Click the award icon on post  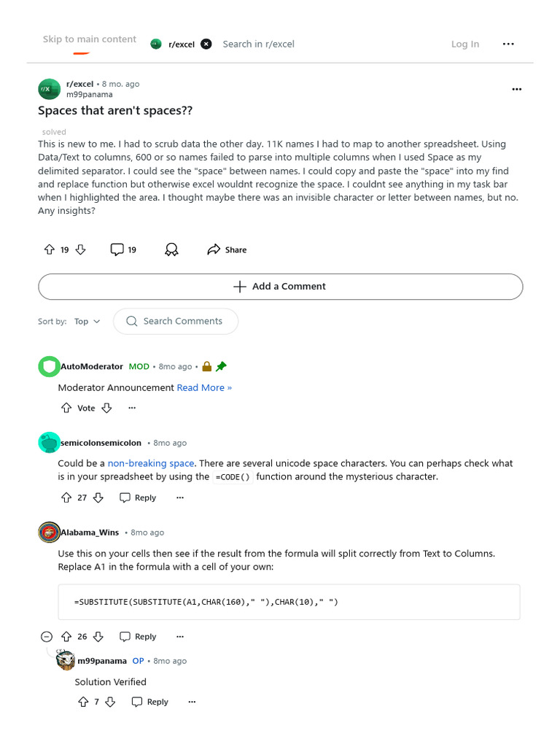(171, 249)
